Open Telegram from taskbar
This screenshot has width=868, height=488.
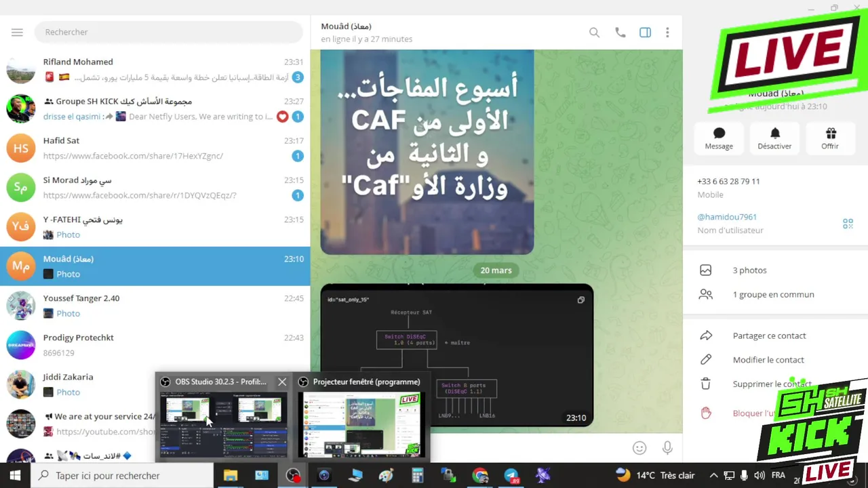511,476
